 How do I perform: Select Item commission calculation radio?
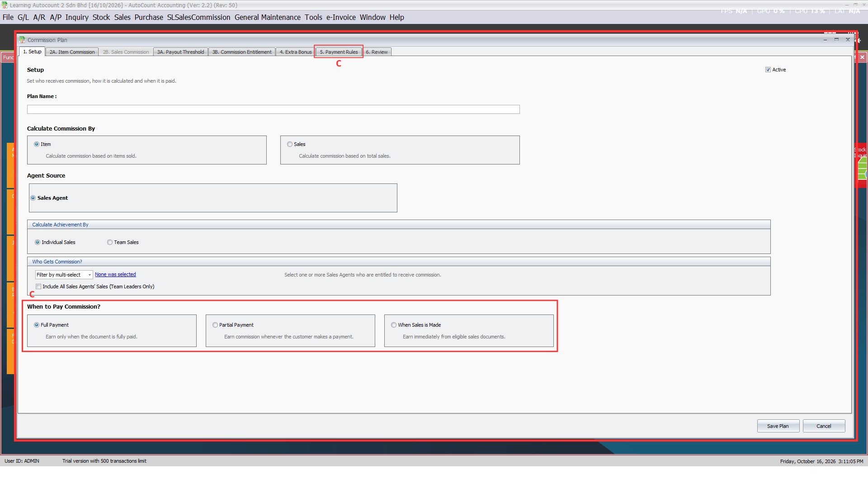(x=37, y=144)
